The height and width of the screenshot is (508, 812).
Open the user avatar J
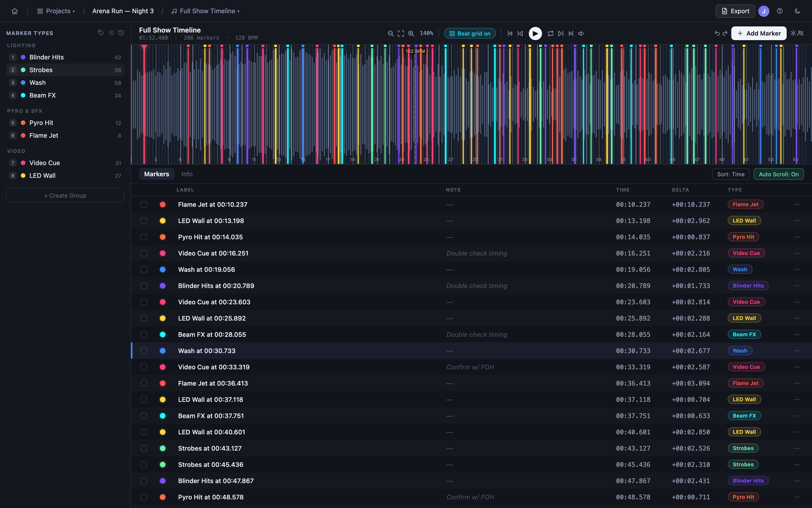click(x=764, y=11)
